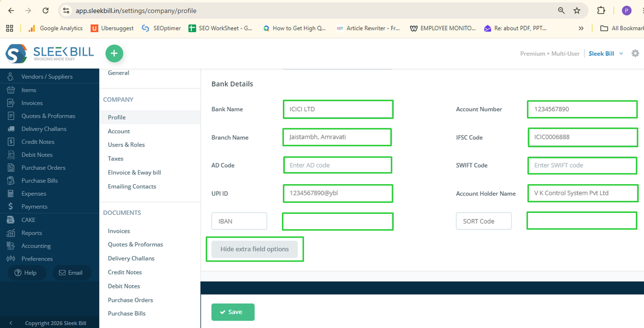644x328 pixels.
Task: Open the Google Analytics bookmark
Action: coord(55,28)
